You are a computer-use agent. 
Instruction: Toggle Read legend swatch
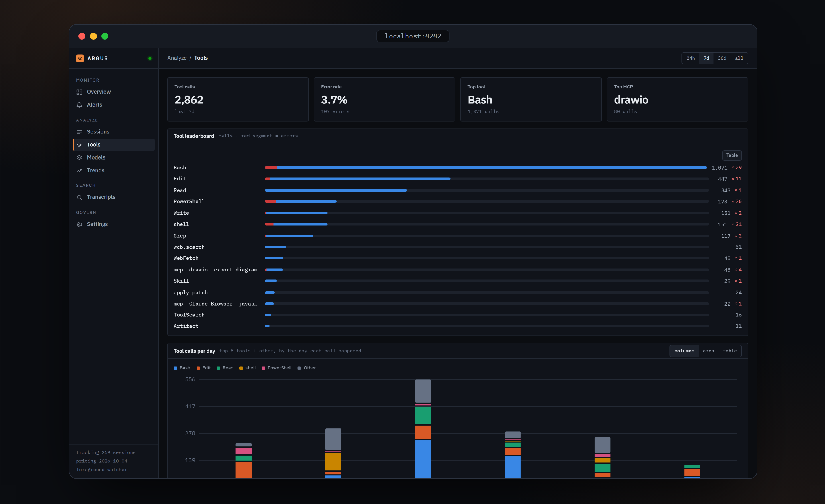218,368
